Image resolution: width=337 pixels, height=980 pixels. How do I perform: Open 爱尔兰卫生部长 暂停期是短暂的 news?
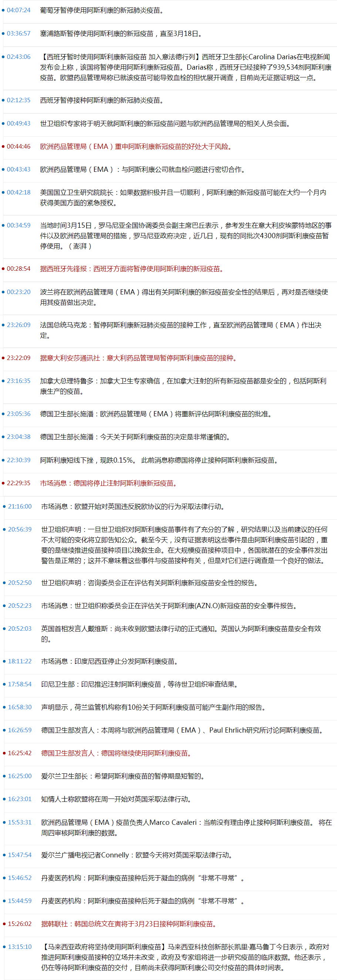point(123,776)
